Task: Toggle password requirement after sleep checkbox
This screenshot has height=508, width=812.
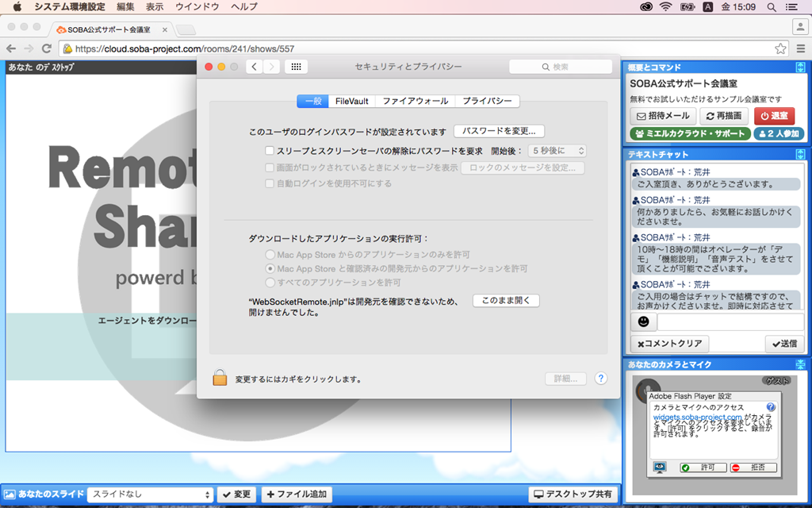Action: click(x=270, y=150)
